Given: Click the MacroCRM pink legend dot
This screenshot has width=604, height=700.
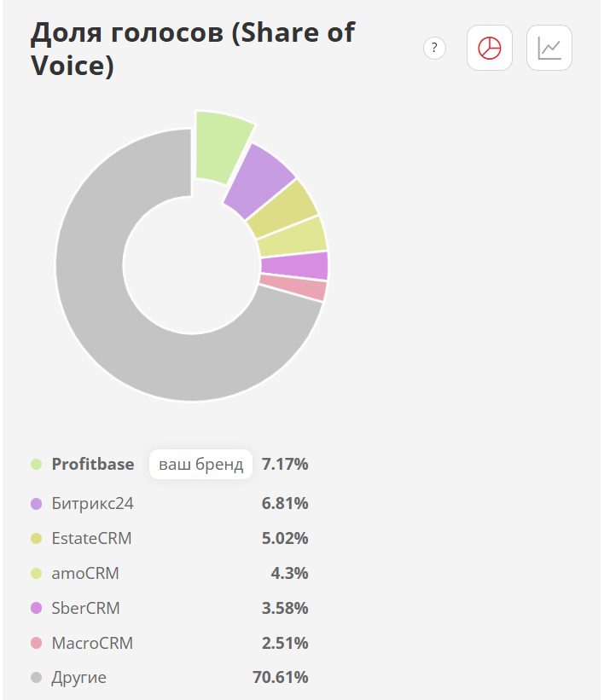Looking at the screenshot, I should [36, 643].
